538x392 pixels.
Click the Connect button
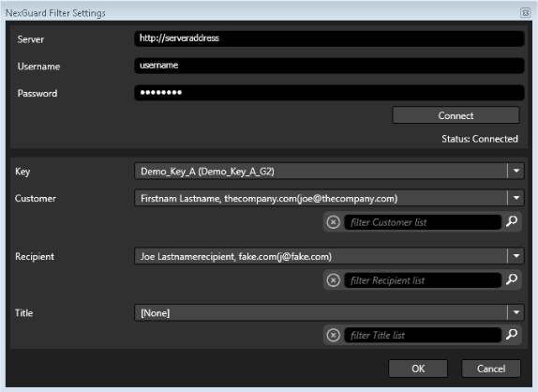456,115
